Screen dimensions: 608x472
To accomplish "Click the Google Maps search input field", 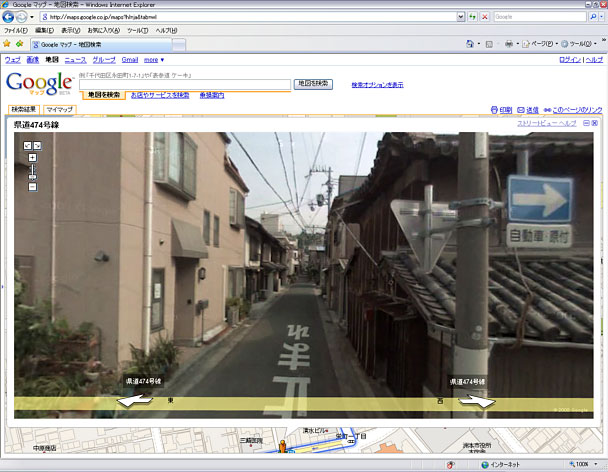I will coord(185,84).
